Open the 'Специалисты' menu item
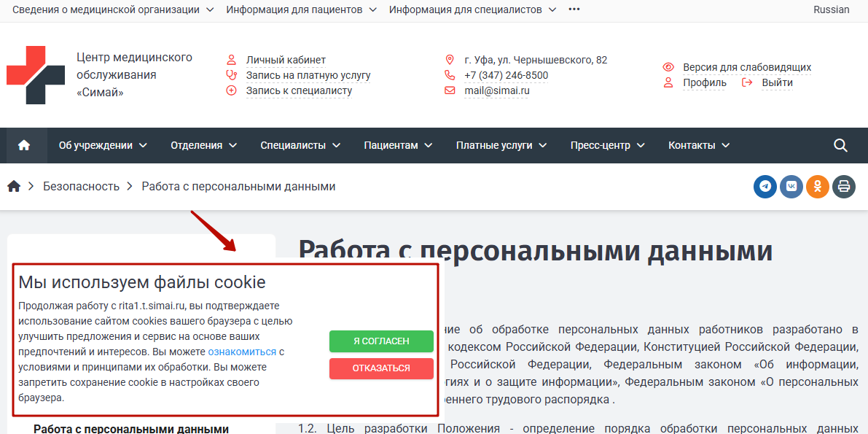This screenshot has height=434, width=868. [x=300, y=145]
